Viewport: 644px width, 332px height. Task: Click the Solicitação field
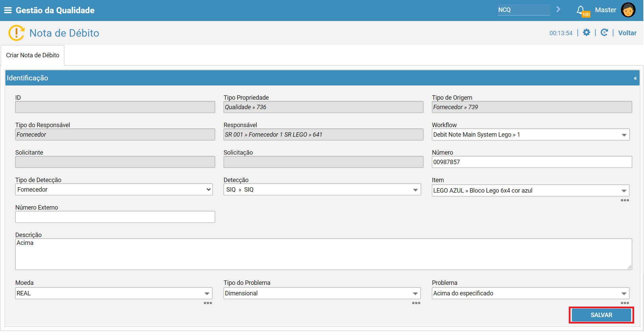pos(324,162)
